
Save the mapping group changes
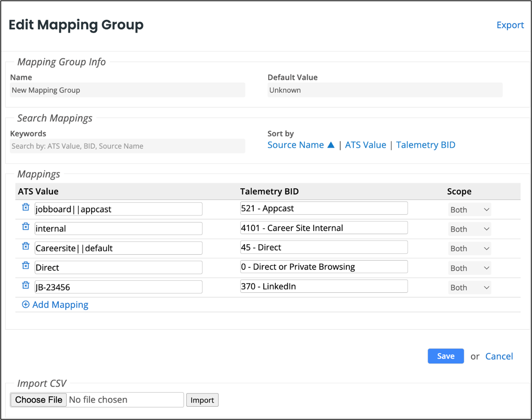tap(446, 356)
